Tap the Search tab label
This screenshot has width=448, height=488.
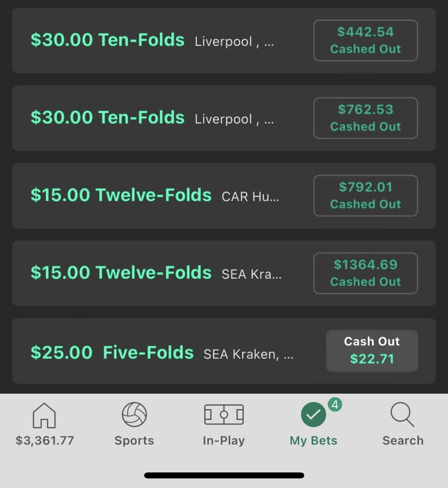pos(403,441)
